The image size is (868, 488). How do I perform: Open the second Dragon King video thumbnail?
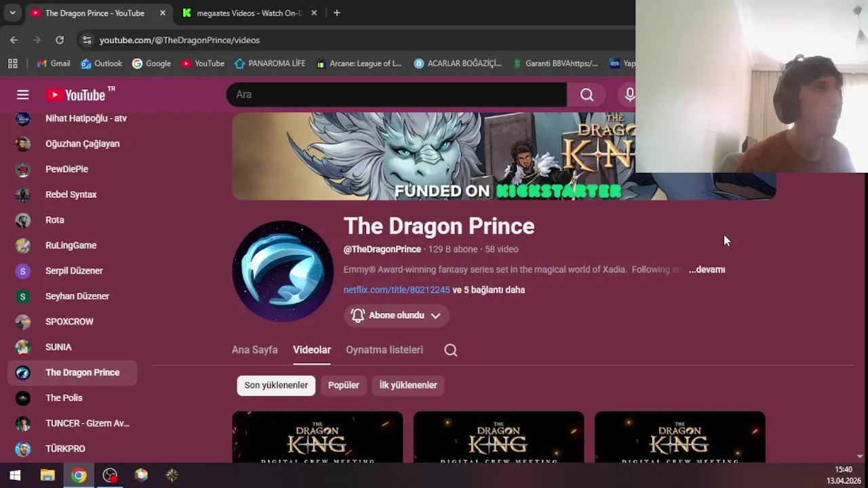(498, 437)
